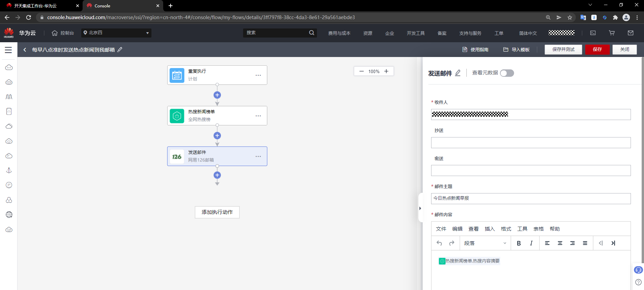Open more options on 热搜新闻榜单 node
Image resolution: width=644 pixels, height=290 pixels.
pos(258,116)
